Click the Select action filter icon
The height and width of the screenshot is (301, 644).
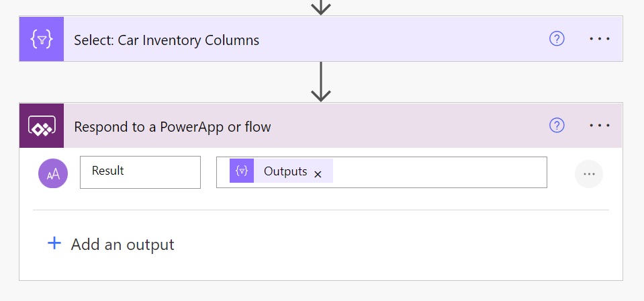[x=42, y=39]
